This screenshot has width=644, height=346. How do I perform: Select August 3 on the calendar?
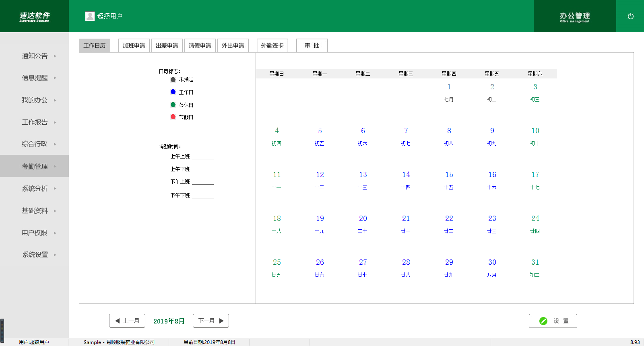click(535, 87)
